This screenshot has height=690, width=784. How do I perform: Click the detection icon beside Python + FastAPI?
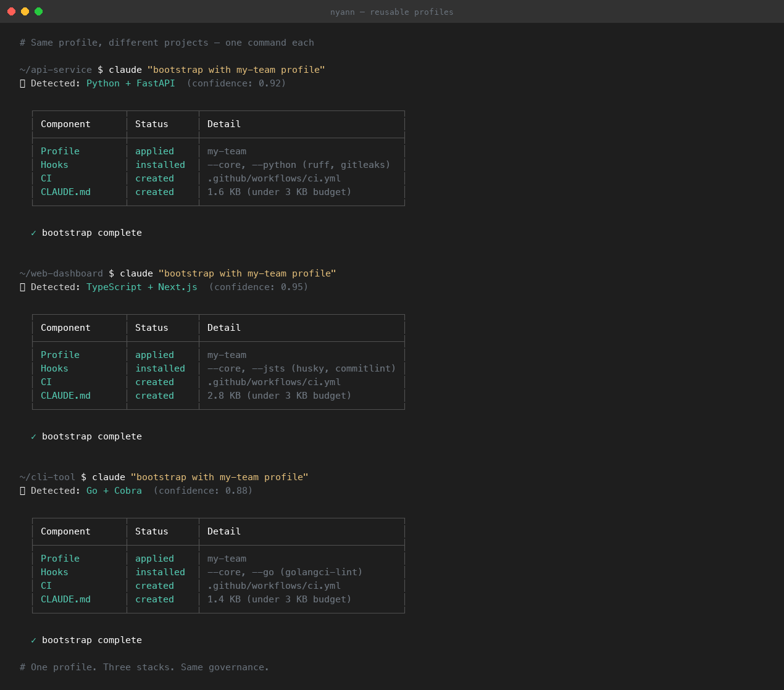[23, 83]
